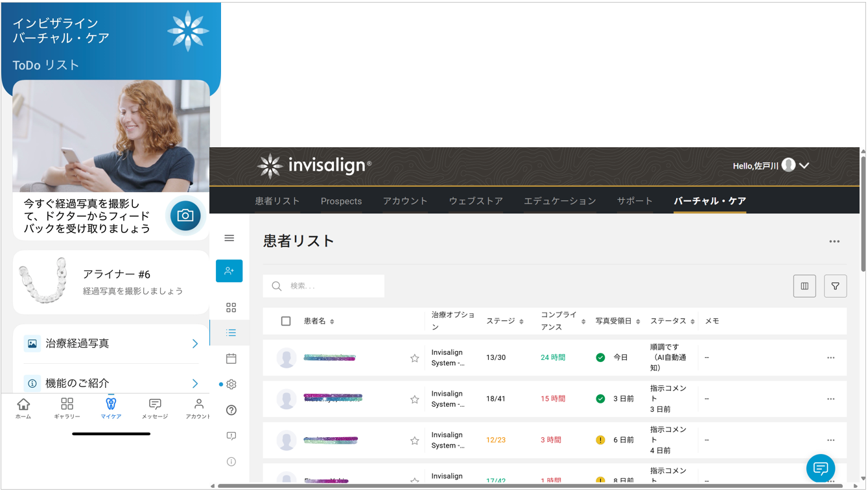Click the question mark help icon
This screenshot has width=868, height=491.
tap(231, 410)
